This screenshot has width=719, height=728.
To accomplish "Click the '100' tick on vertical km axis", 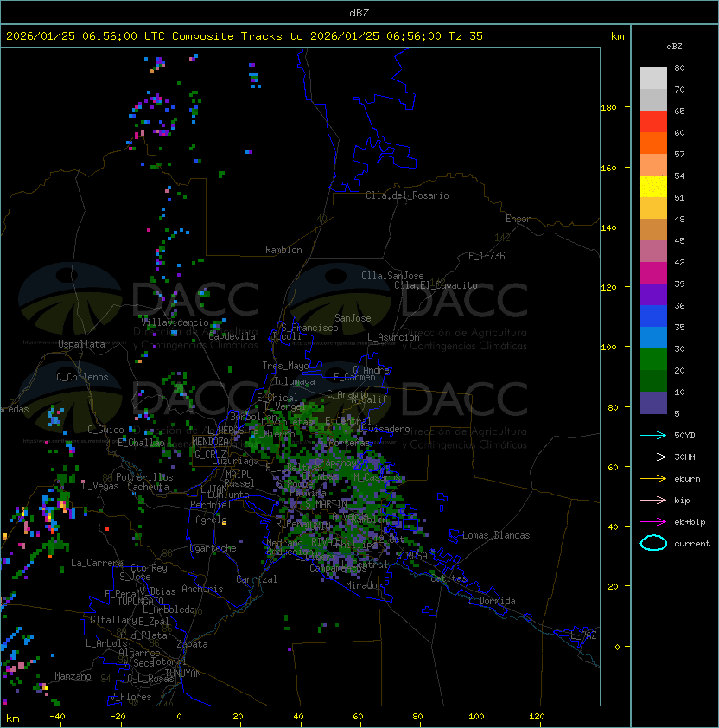I will point(608,348).
